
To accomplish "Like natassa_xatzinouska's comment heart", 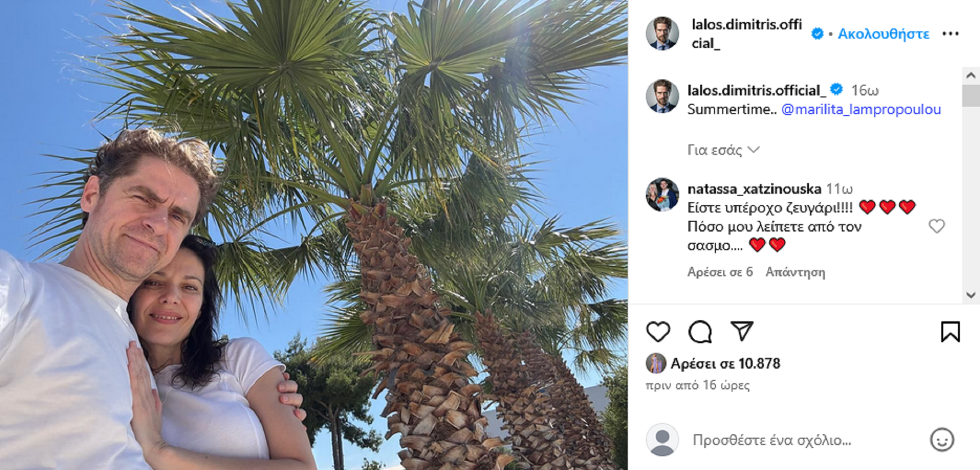I will click(936, 226).
